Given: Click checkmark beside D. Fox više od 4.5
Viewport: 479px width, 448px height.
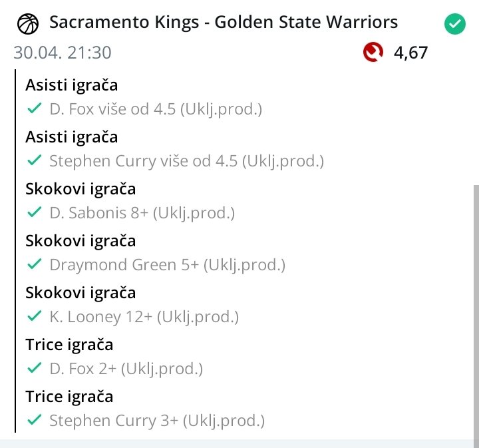Looking at the screenshot, I should (x=33, y=109).
